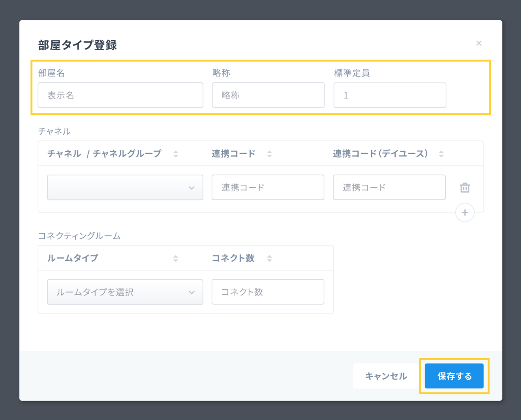
Task: Select the 標準定員 number field
Action: [x=390, y=95]
